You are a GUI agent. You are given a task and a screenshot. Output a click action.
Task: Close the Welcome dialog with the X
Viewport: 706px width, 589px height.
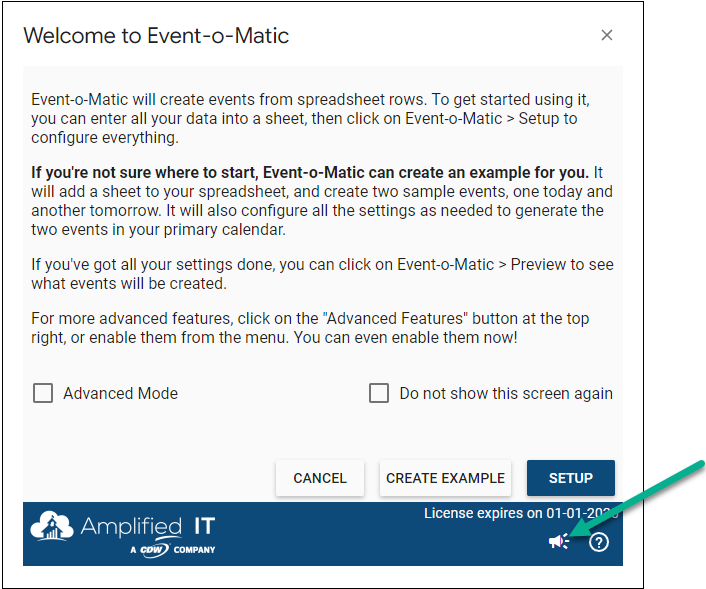(x=606, y=35)
